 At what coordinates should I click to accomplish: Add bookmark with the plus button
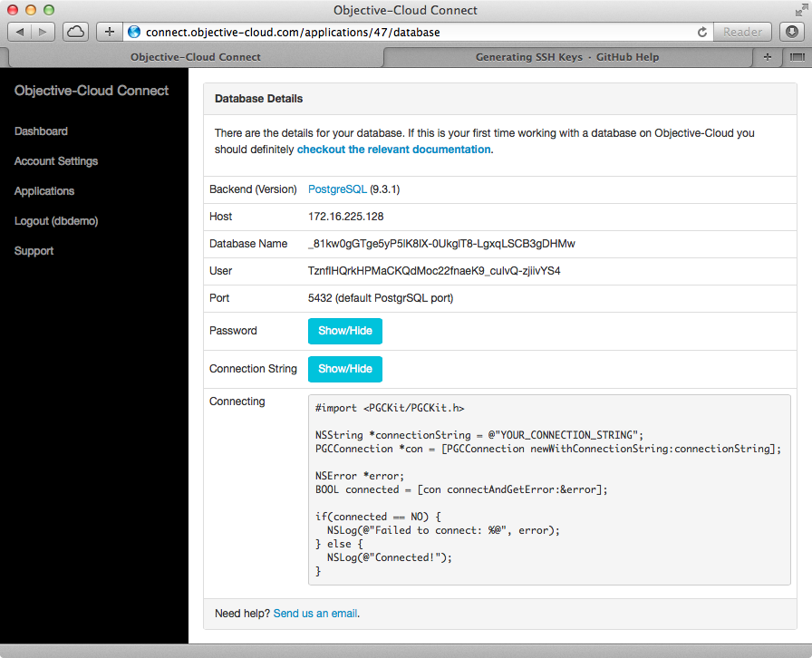[110, 32]
